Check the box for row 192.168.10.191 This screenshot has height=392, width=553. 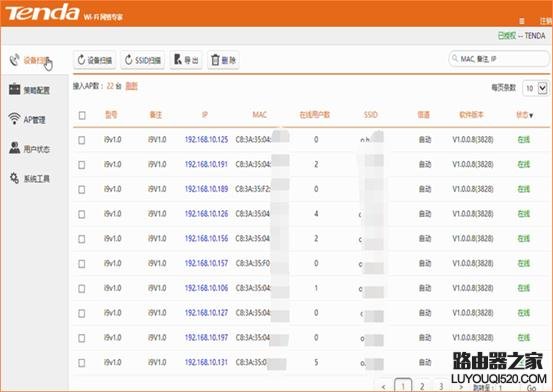pos(81,164)
